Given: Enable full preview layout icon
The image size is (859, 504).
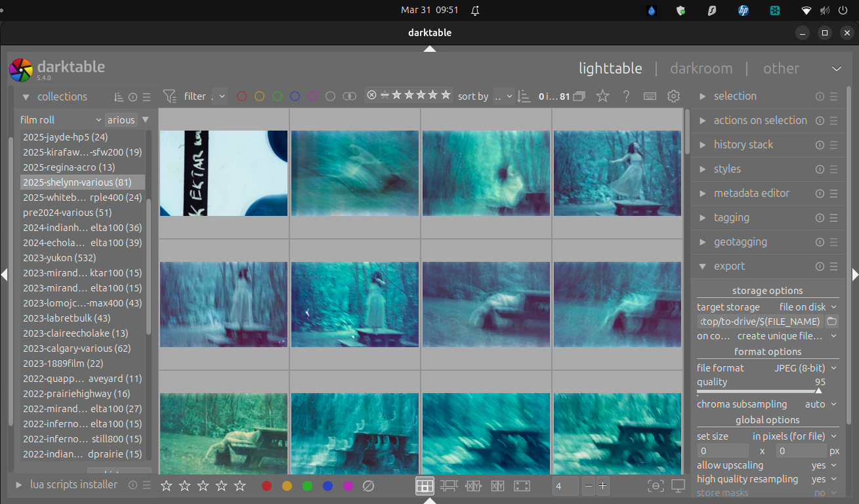Looking at the screenshot, I should [x=522, y=486].
